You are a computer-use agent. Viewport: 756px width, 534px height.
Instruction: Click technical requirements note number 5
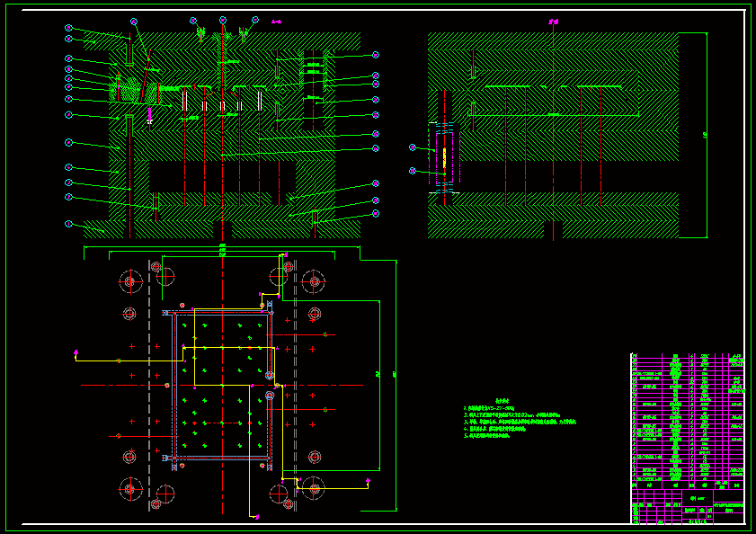tap(486, 436)
